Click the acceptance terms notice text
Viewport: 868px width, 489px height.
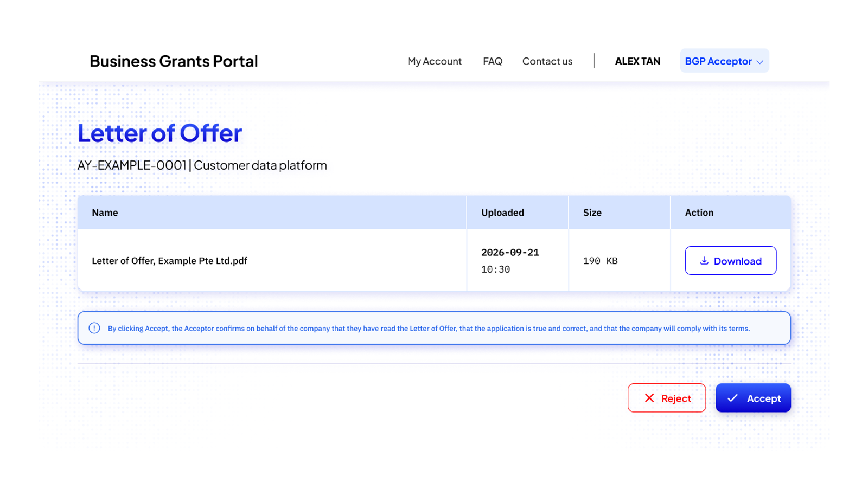tap(429, 329)
